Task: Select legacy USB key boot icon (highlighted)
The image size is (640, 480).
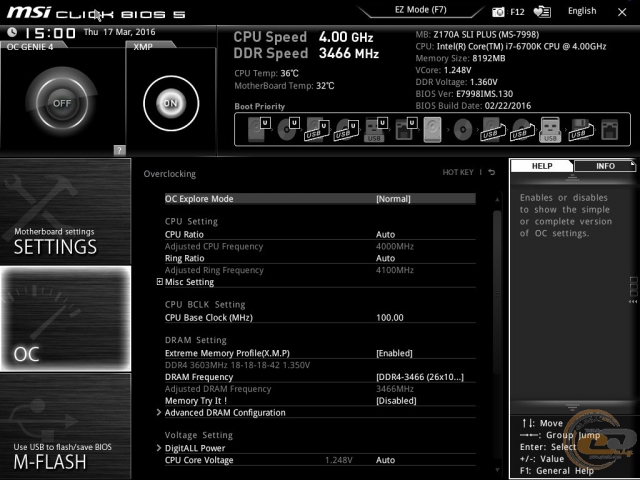Action: 550,129
